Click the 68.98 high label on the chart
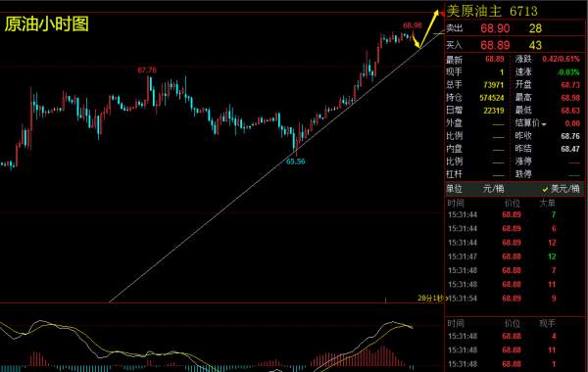 tap(413, 25)
